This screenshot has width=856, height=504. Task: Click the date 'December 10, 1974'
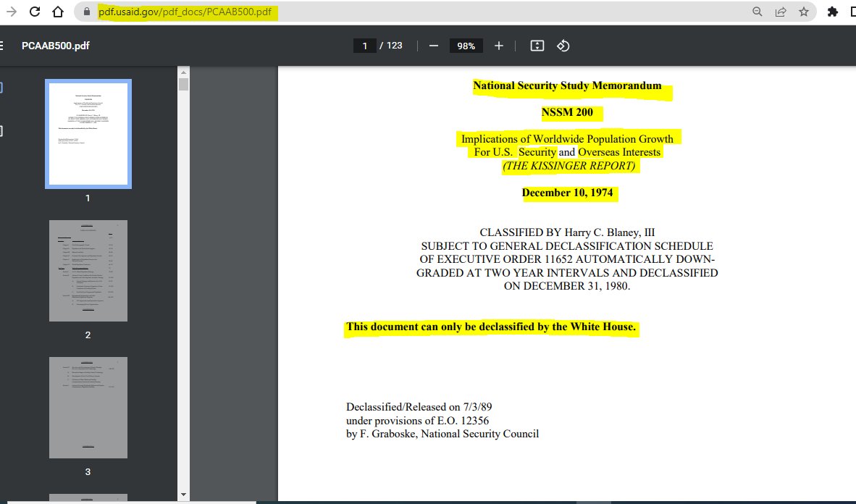click(567, 193)
